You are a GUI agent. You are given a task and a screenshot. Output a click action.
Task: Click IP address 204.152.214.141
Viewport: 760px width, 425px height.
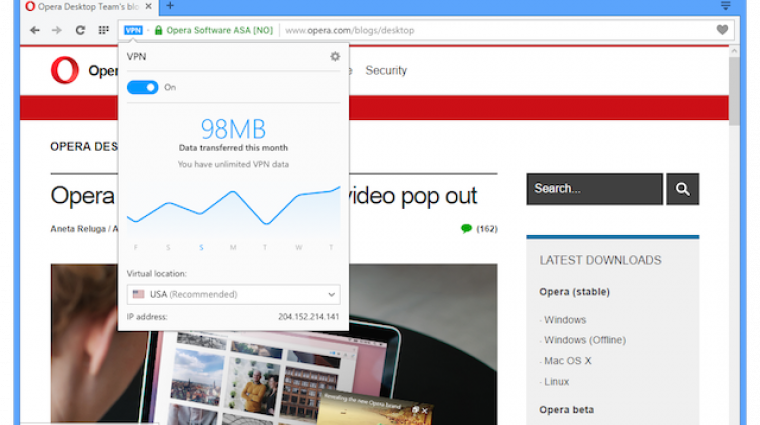pos(308,317)
